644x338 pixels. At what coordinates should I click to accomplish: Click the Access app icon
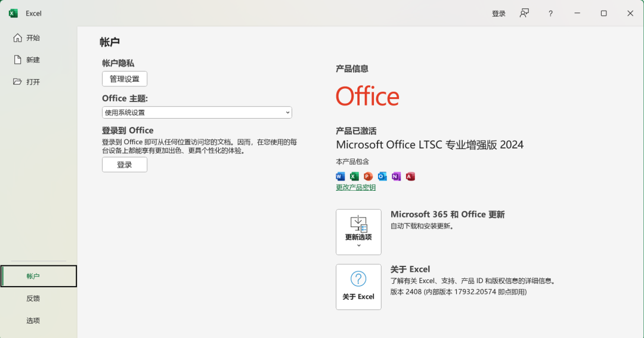tap(410, 176)
